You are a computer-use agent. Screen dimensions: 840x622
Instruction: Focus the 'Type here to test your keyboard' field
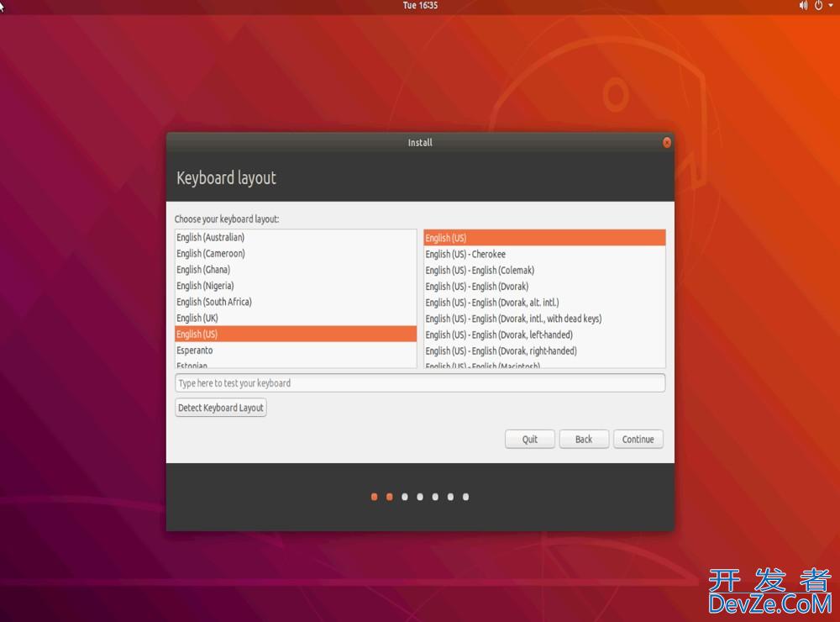coord(420,382)
